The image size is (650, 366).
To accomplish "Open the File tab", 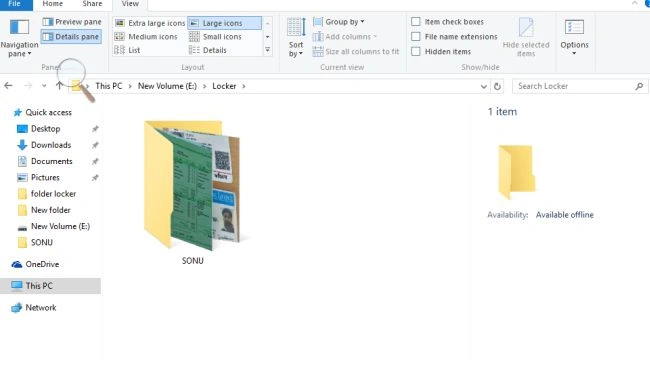I will [15, 4].
